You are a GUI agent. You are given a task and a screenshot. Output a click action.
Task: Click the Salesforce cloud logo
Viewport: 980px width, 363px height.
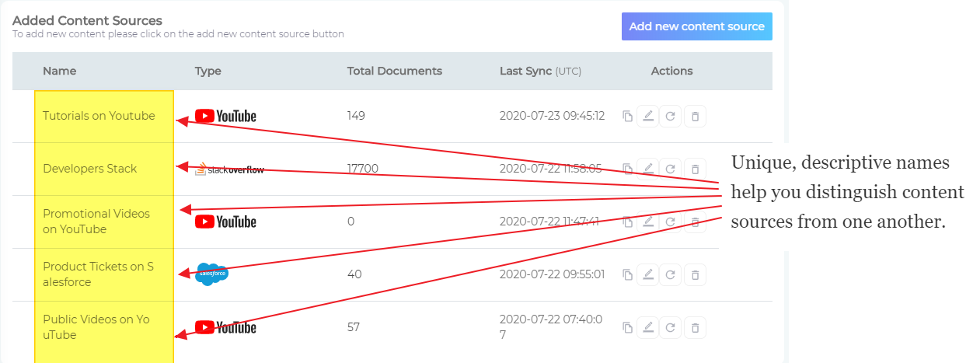point(212,274)
